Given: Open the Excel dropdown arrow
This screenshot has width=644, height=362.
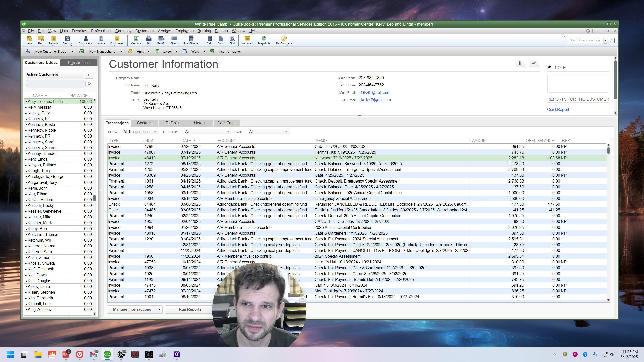Looking at the screenshot, I should 176,51.
